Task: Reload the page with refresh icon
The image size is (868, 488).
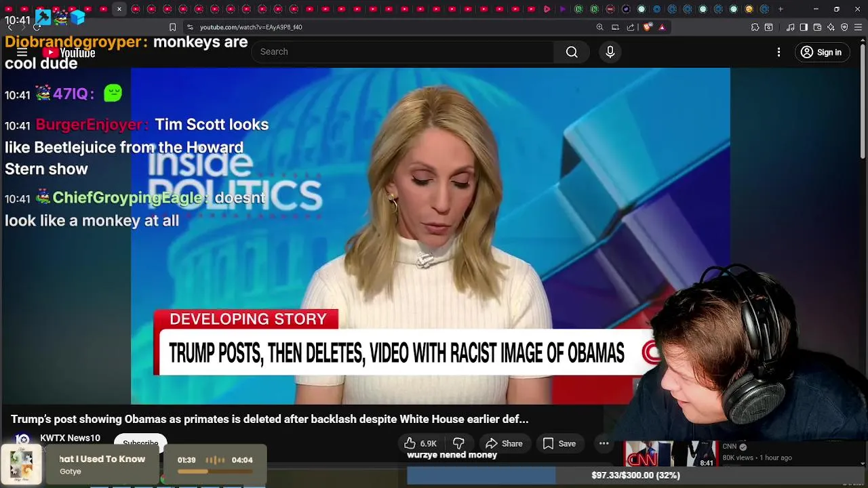Action: click(x=37, y=27)
